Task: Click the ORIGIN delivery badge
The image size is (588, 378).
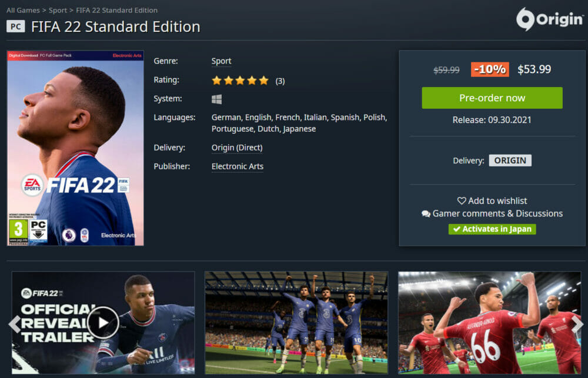Action: [510, 160]
